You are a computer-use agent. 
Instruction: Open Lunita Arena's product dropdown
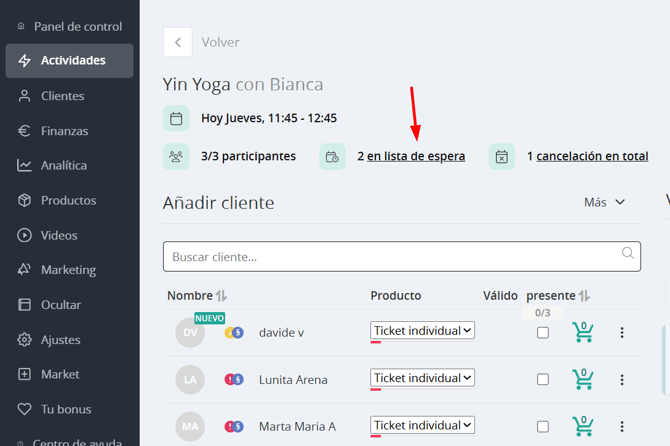(x=422, y=378)
